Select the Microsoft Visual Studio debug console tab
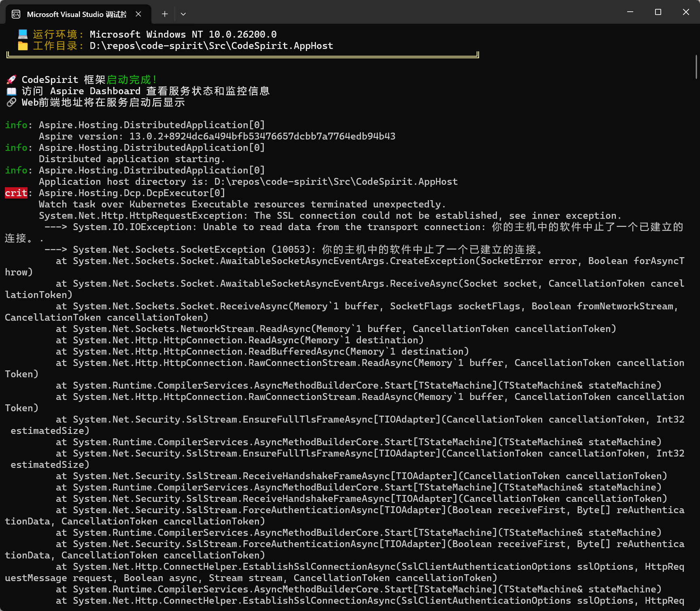This screenshot has height=611, width=700. (78, 14)
